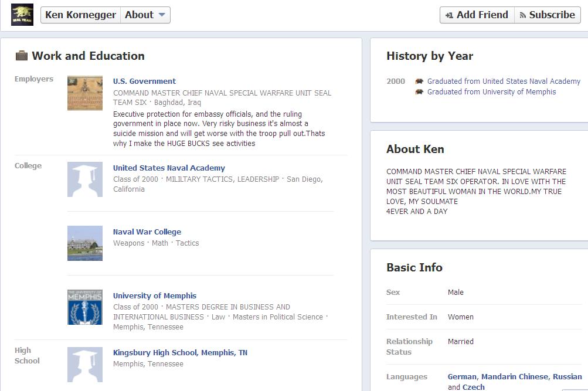Subscribe to this profile's updates

click(x=547, y=15)
